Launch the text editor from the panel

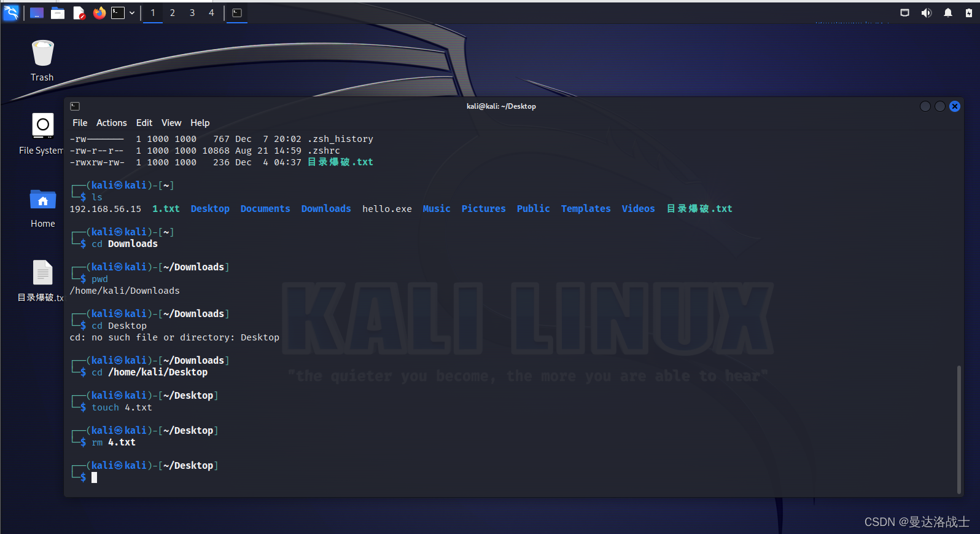[x=79, y=13]
